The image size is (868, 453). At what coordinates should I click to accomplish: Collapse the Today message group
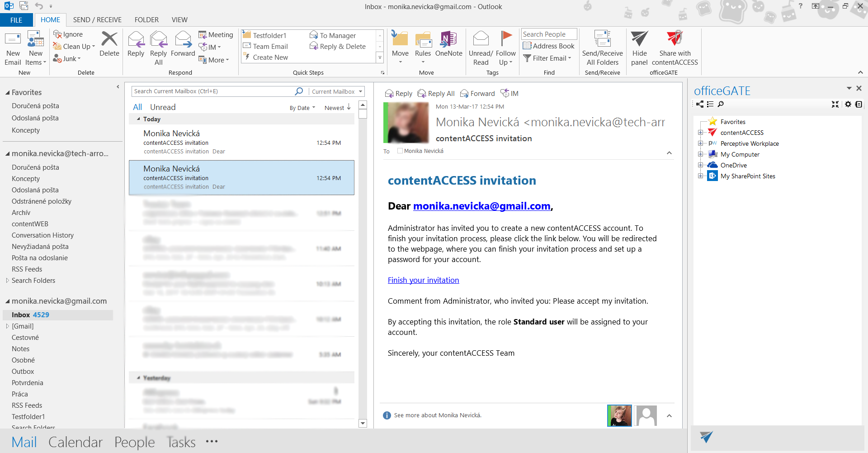138,119
